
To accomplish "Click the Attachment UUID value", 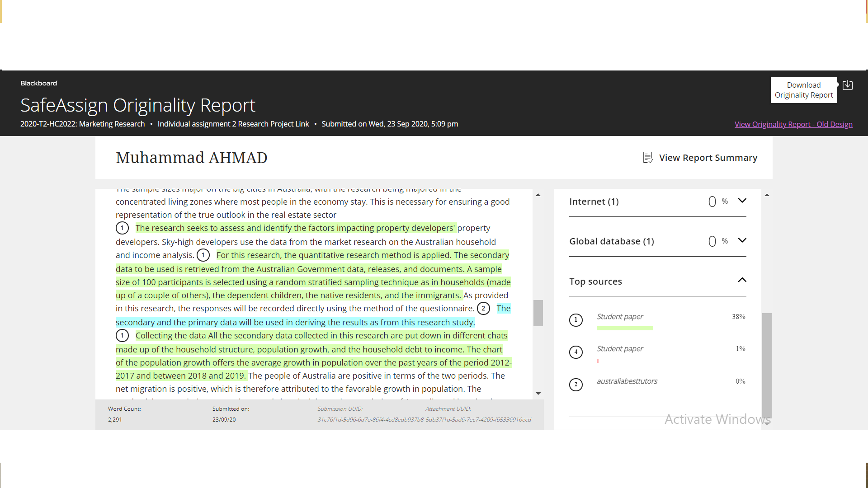I will point(478,420).
